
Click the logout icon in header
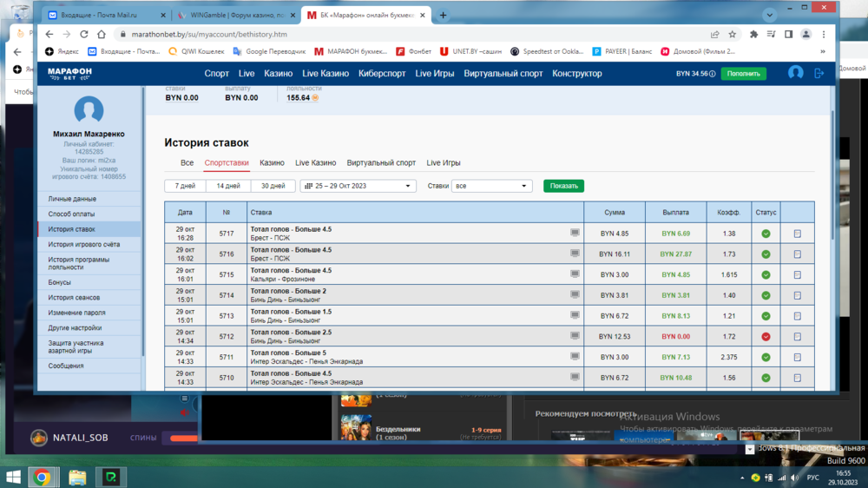coord(819,74)
